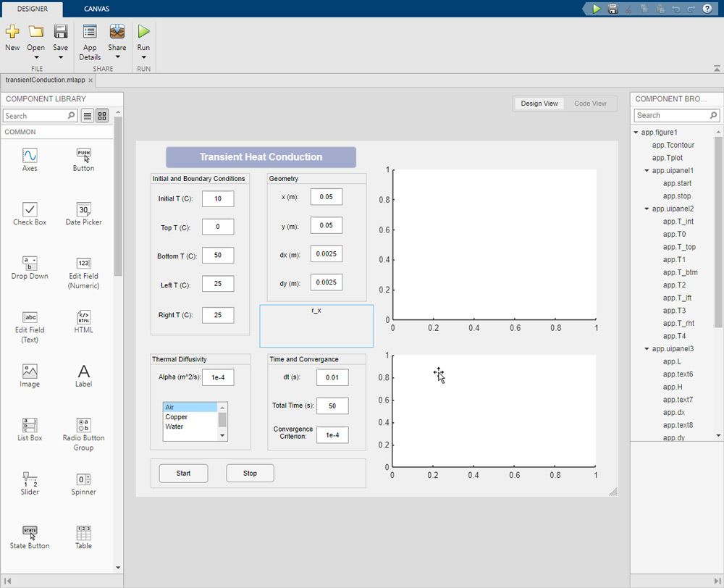Click the Start button on the canvas
The height and width of the screenshot is (588, 724).
pos(183,473)
